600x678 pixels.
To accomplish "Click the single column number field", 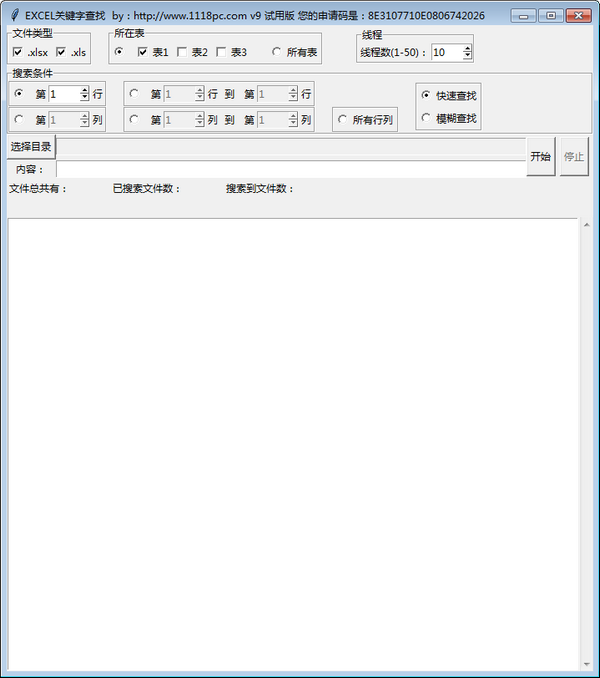I will point(64,120).
